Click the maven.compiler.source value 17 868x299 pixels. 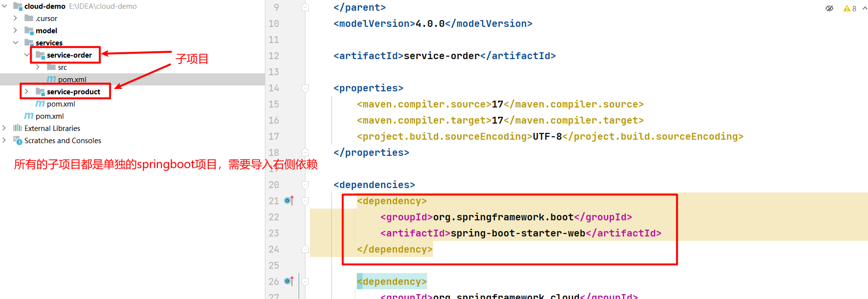coord(498,104)
